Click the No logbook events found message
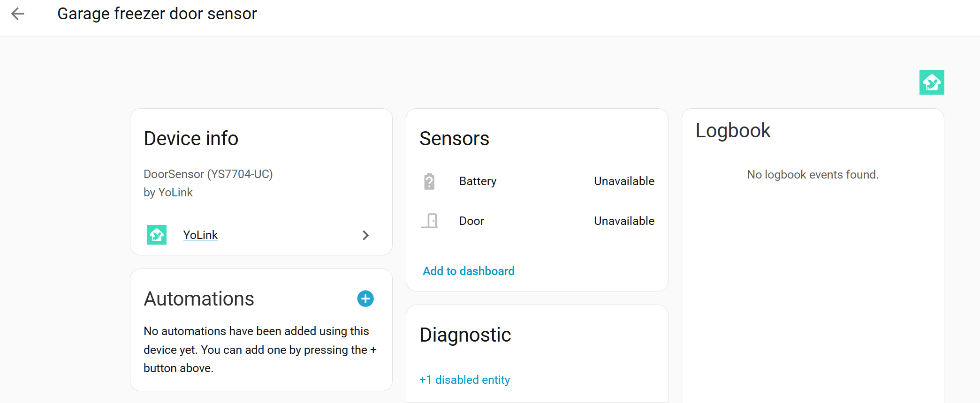980x403 pixels. coord(813,175)
